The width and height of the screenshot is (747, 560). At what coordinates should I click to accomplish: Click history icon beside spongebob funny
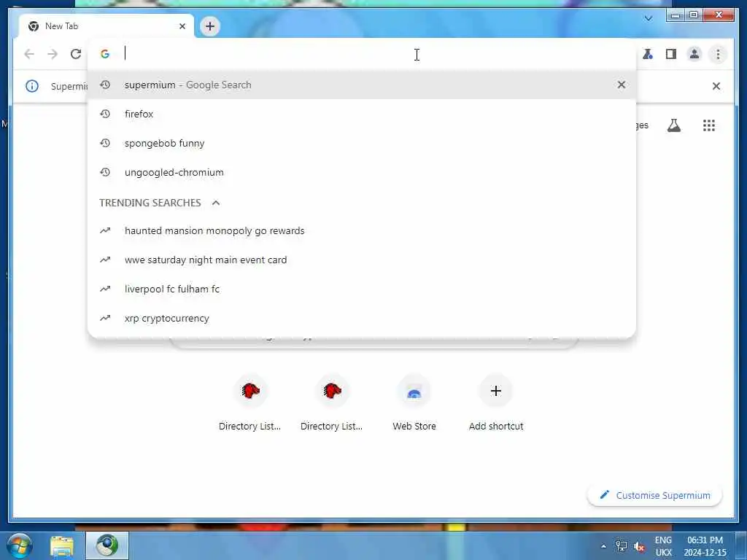[x=105, y=143]
